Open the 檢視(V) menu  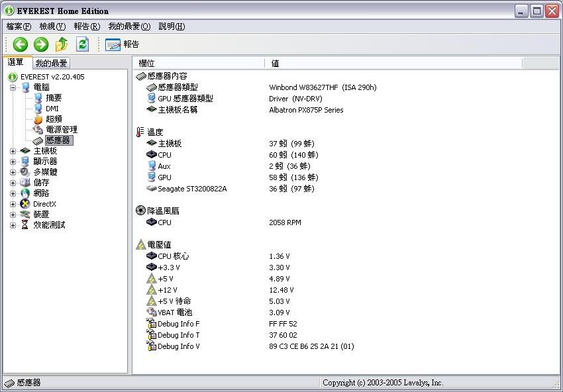coord(52,26)
